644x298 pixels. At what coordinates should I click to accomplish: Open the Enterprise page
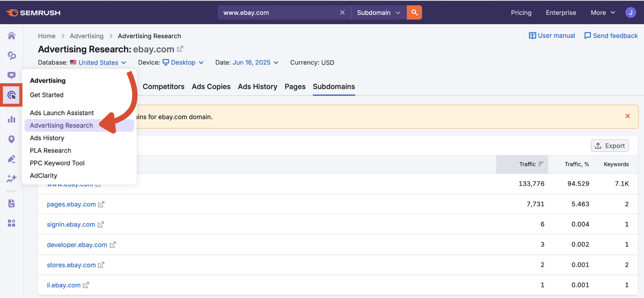click(x=561, y=13)
